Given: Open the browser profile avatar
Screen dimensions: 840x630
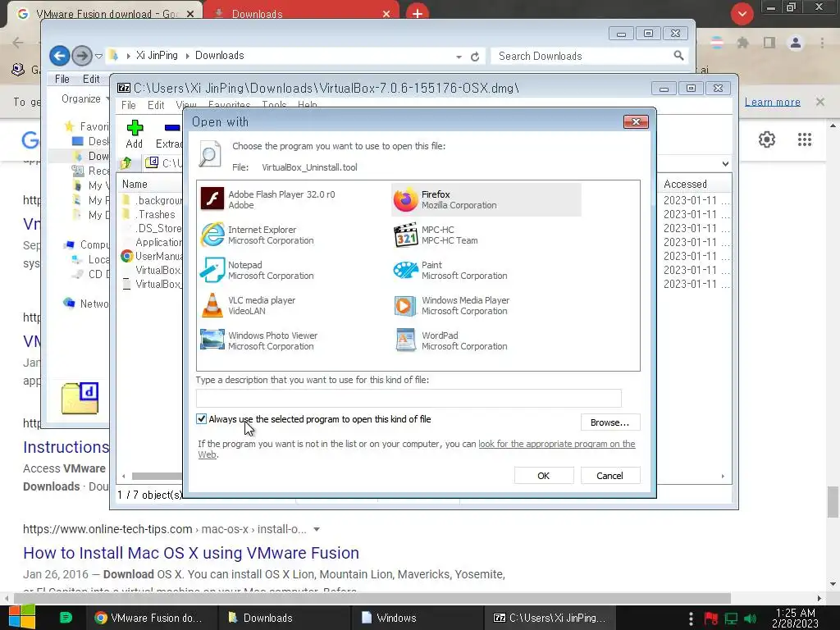Looking at the screenshot, I should click(796, 43).
